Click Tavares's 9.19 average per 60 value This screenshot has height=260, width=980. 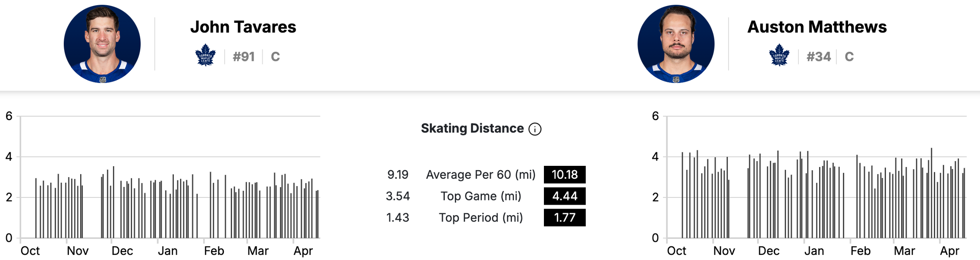tap(398, 174)
